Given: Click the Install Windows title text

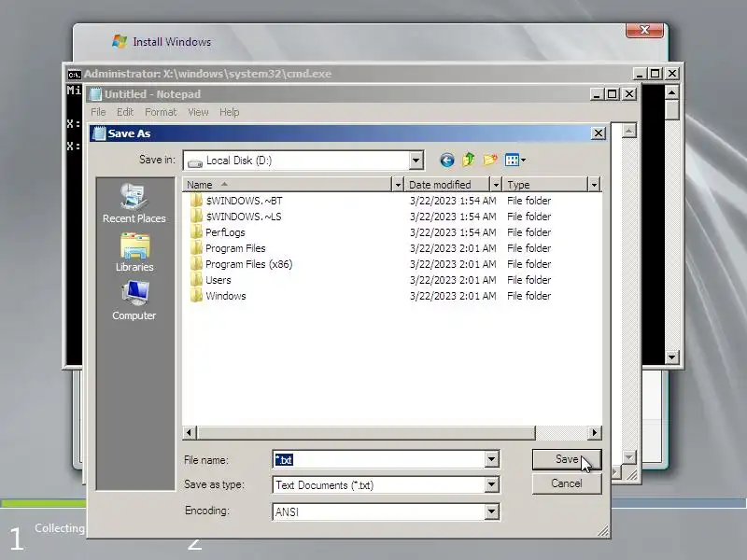Looking at the screenshot, I should click(x=172, y=42).
